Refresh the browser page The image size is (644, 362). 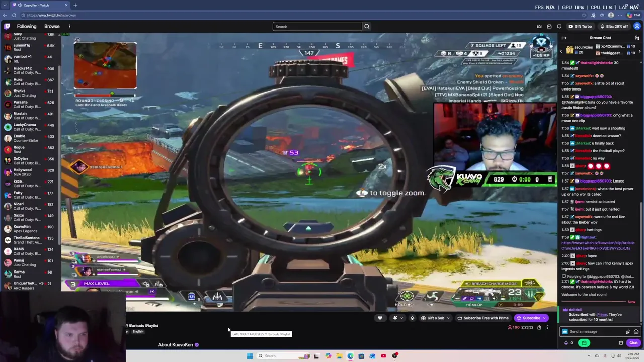click(14, 15)
